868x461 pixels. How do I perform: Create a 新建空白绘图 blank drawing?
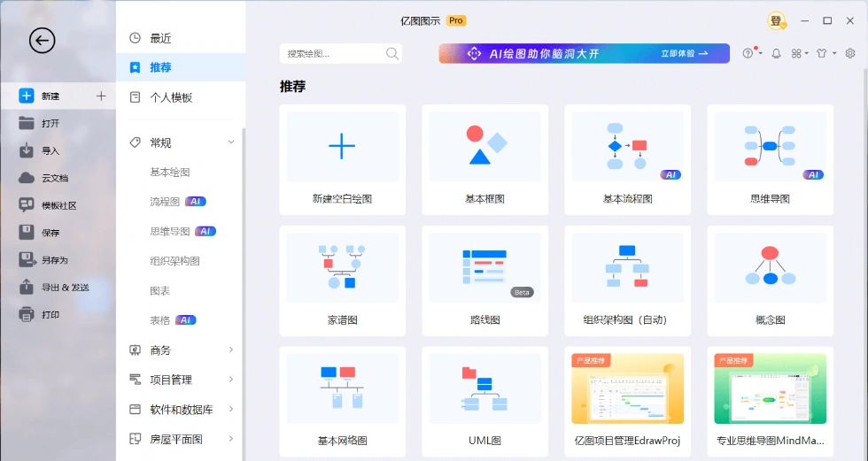pos(342,160)
